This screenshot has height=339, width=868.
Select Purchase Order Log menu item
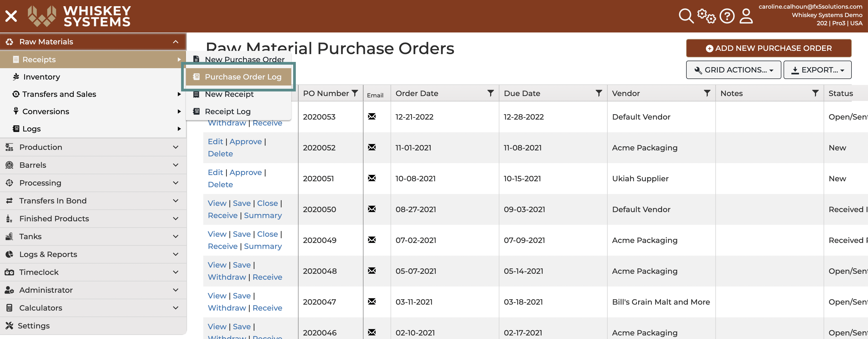[238, 77]
